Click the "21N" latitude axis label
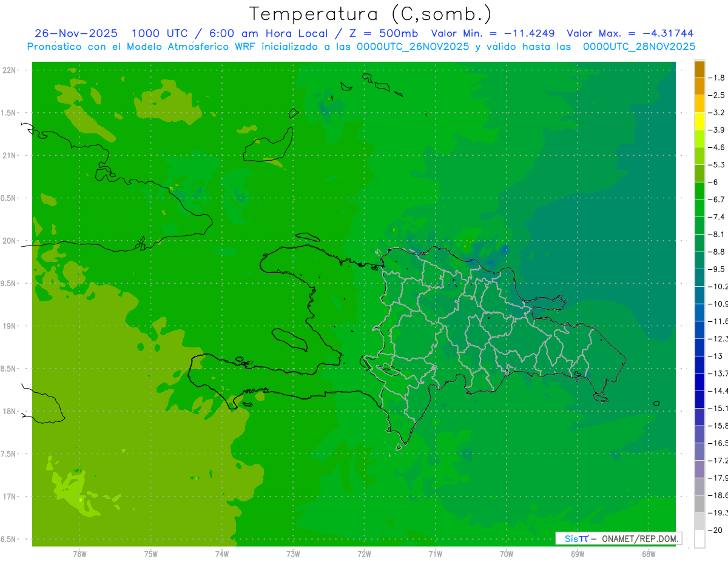The image size is (728, 562). pos(10,155)
